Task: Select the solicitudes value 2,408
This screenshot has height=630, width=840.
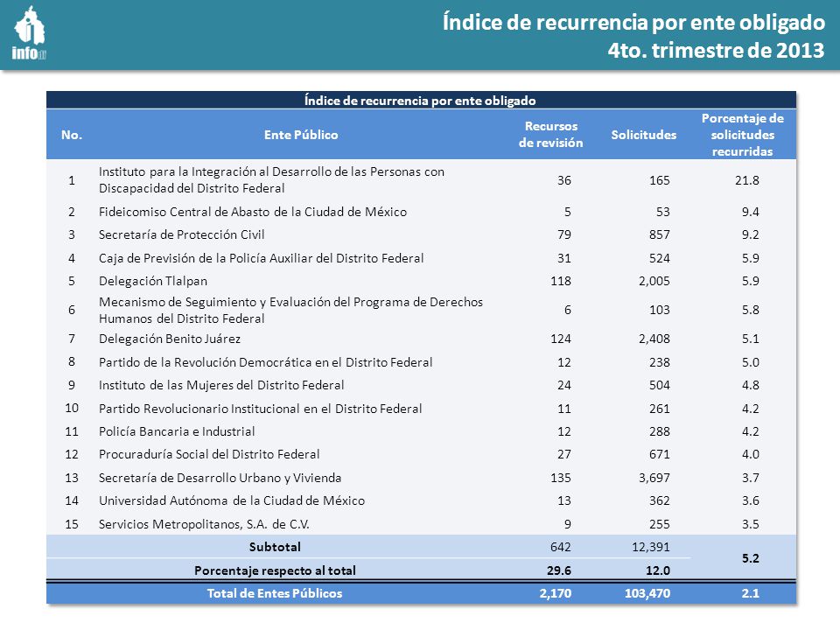Action: pos(654,339)
